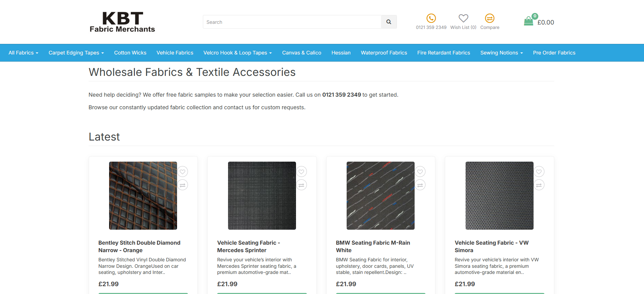Click the search magnifier button

tap(389, 22)
